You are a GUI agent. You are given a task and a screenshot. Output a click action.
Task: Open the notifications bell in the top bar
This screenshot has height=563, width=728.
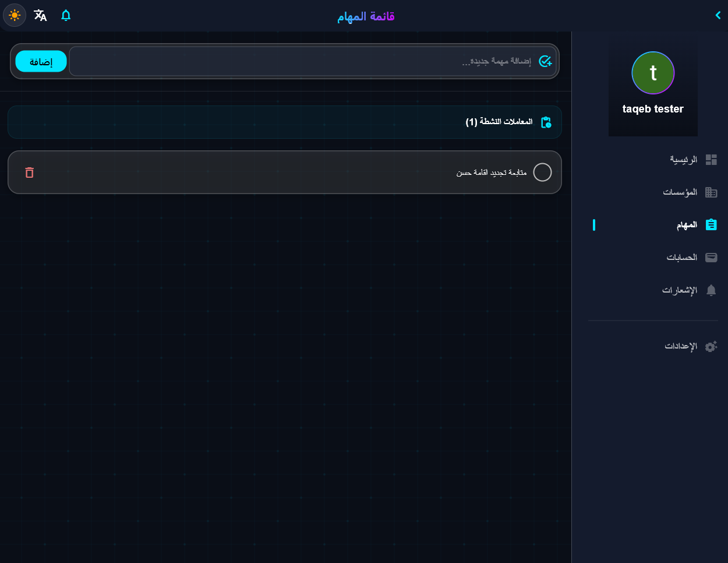tap(66, 15)
